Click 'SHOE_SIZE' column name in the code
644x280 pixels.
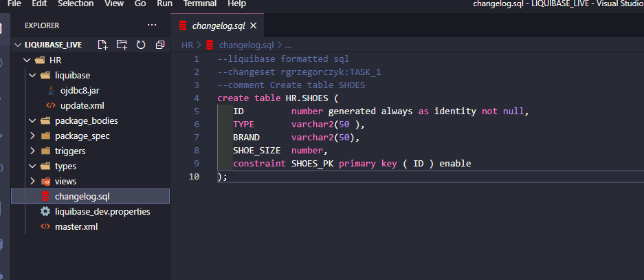click(x=256, y=151)
